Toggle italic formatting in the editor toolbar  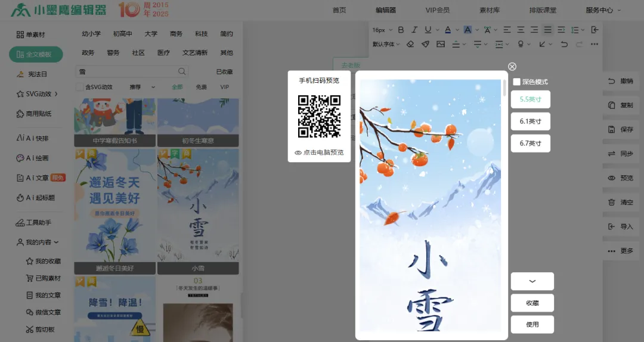click(x=414, y=30)
